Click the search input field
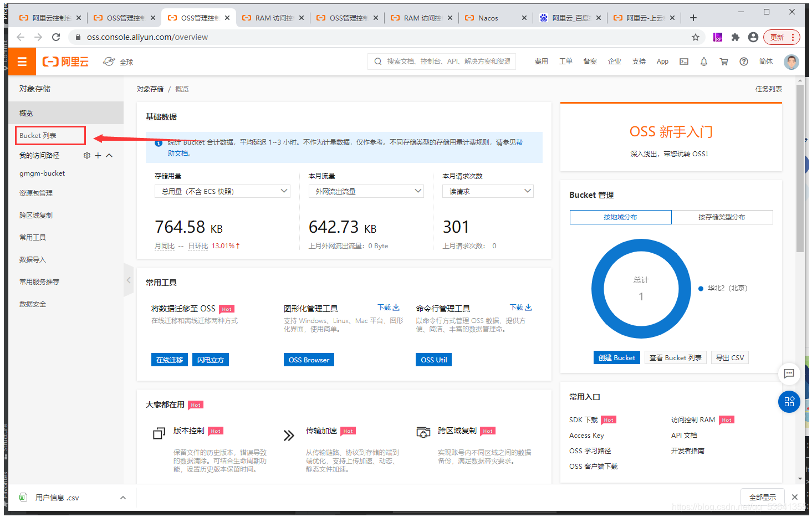The height and width of the screenshot is (517, 812). click(x=442, y=62)
